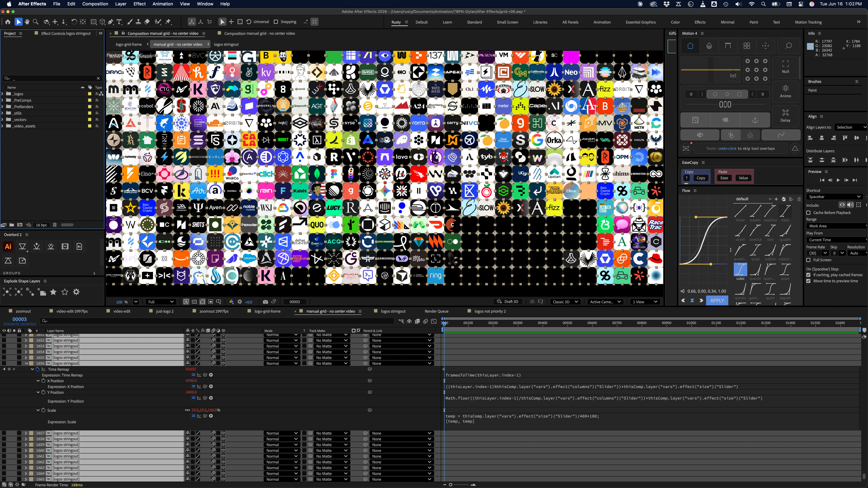Viewport: 868px width, 488px height.
Task: Jump to last frame in Preview
Action: point(855,180)
